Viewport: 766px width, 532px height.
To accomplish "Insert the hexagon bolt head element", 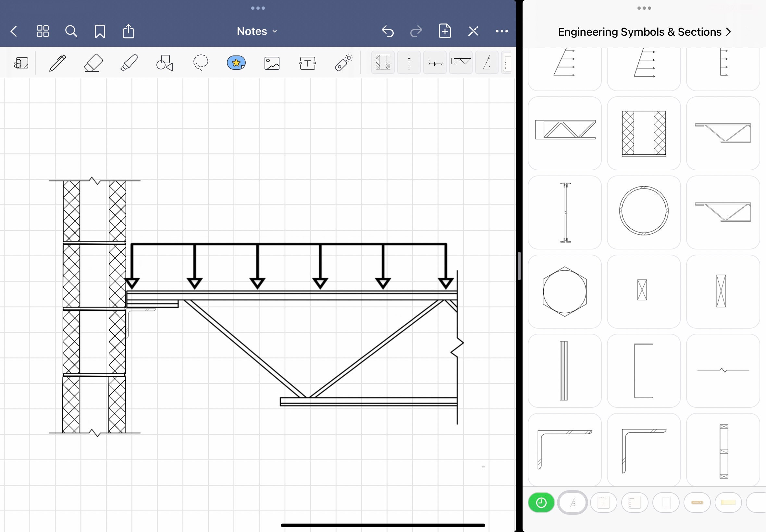I will point(564,292).
